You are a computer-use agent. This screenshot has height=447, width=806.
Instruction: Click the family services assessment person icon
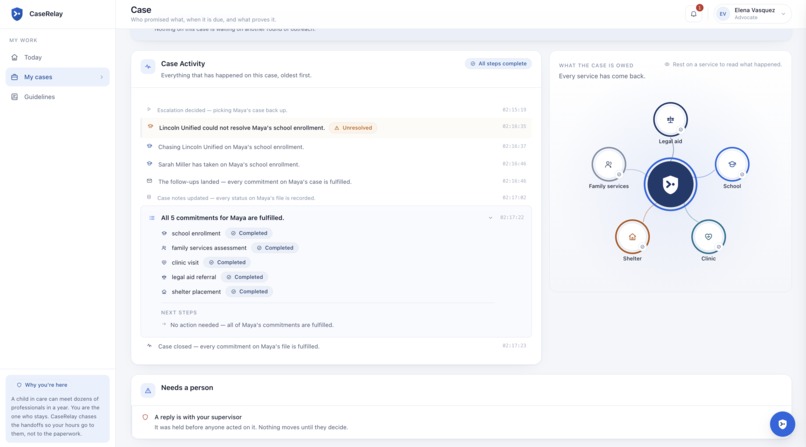click(164, 248)
